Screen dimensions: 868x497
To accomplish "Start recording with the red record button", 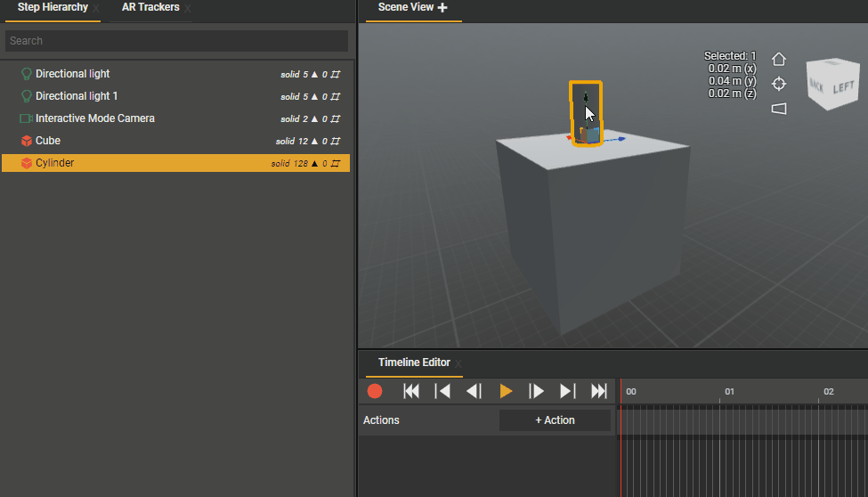I will tap(375, 391).
